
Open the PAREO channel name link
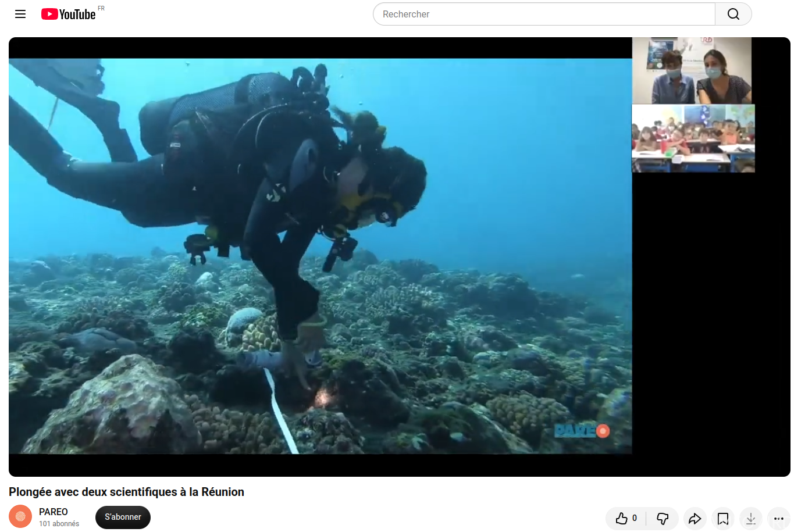54,512
